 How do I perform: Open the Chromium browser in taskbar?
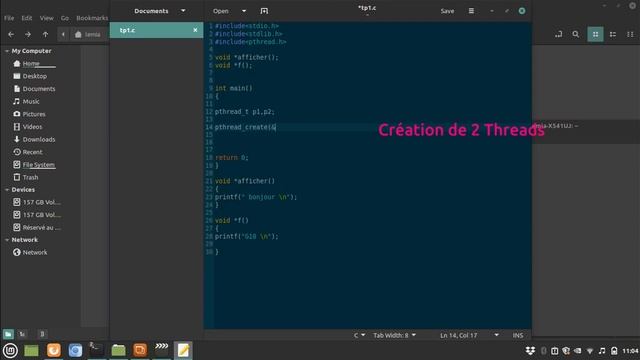pyautogui.click(x=75, y=350)
